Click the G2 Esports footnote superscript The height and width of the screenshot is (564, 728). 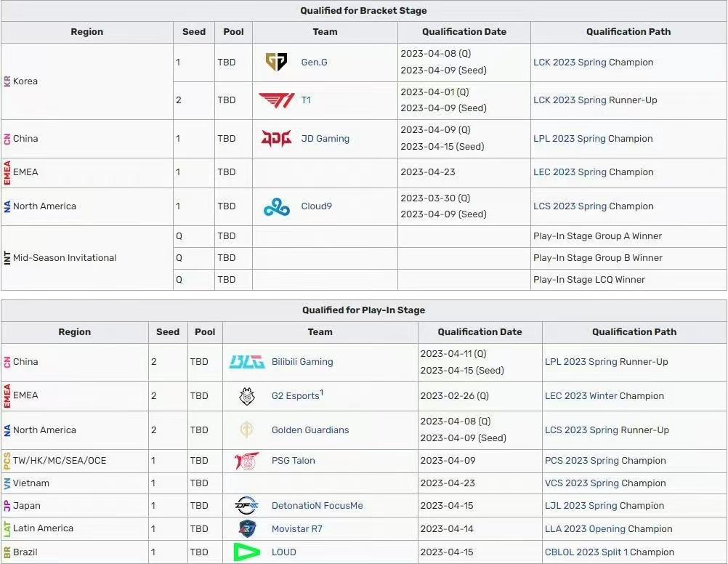tap(322, 393)
